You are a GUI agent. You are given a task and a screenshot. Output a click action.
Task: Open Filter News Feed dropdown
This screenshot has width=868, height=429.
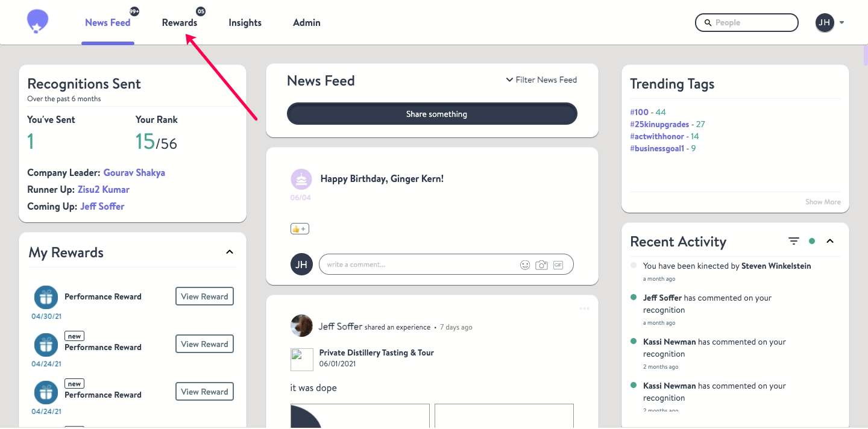coord(541,80)
